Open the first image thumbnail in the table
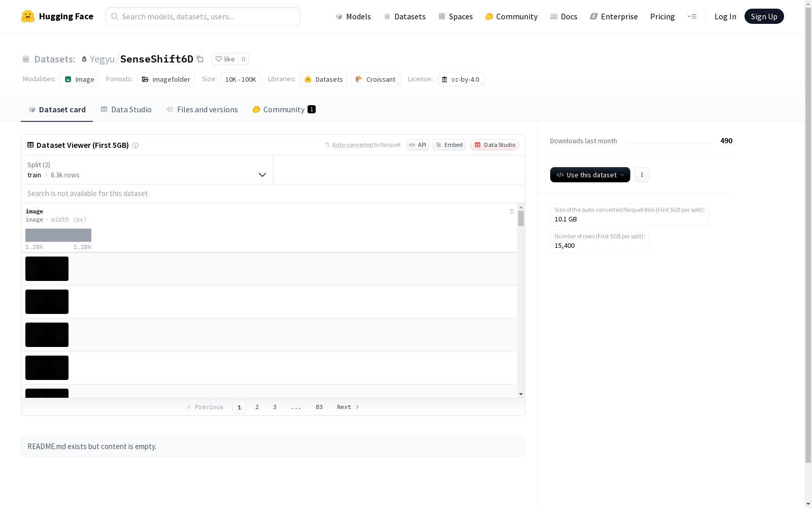 click(x=47, y=269)
